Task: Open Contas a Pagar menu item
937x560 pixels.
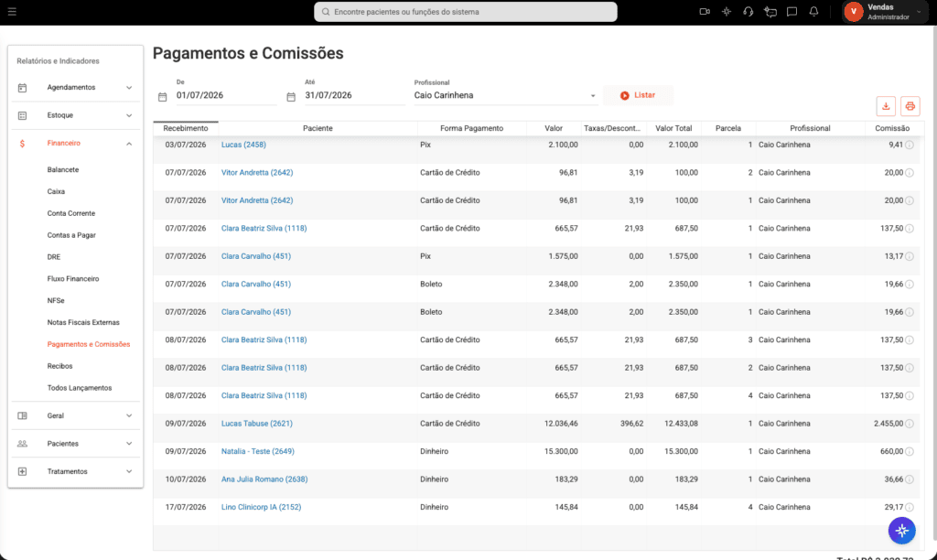Action: pos(71,235)
